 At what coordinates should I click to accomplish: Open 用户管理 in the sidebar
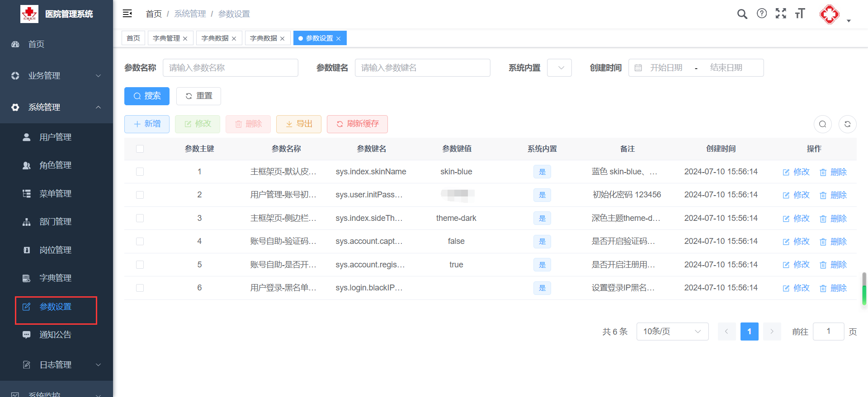pyautogui.click(x=55, y=137)
